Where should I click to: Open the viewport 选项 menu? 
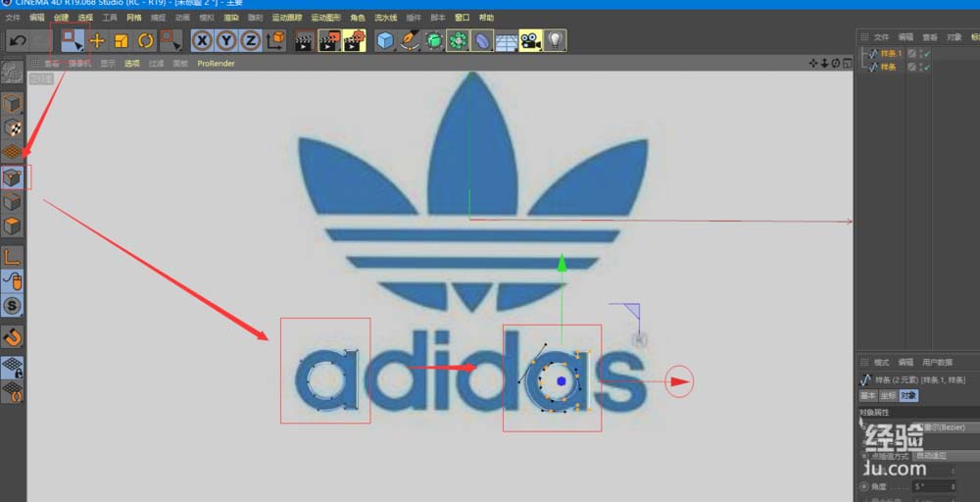(132, 63)
